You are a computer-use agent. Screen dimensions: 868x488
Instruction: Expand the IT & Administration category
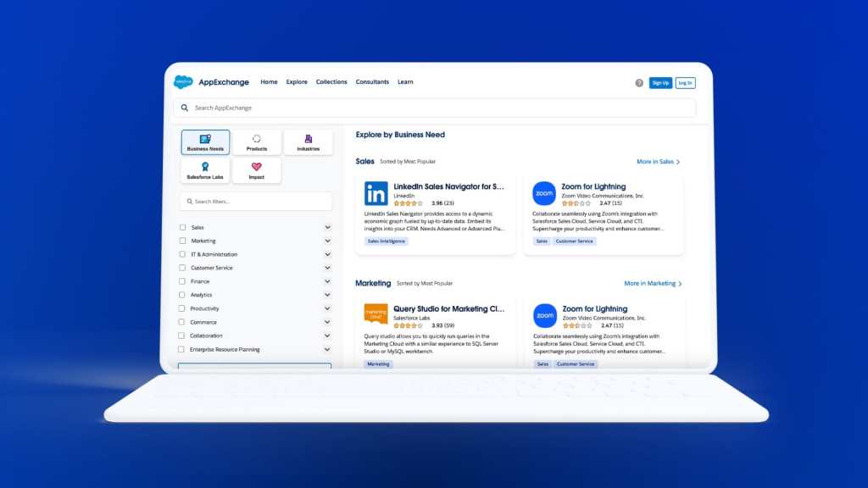[x=327, y=254]
